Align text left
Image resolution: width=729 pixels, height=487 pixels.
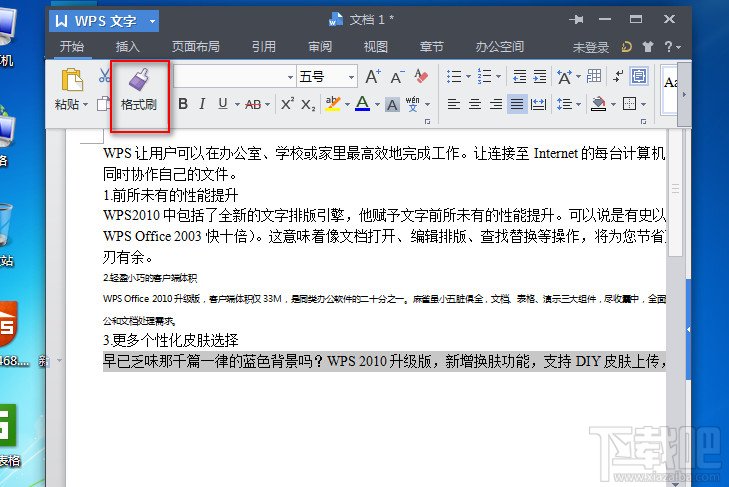tap(453, 104)
